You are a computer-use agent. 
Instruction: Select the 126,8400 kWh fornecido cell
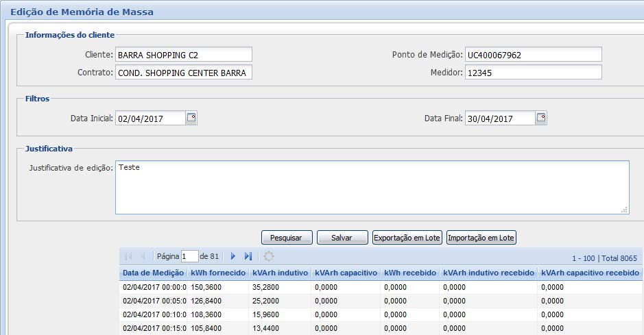tap(218, 301)
